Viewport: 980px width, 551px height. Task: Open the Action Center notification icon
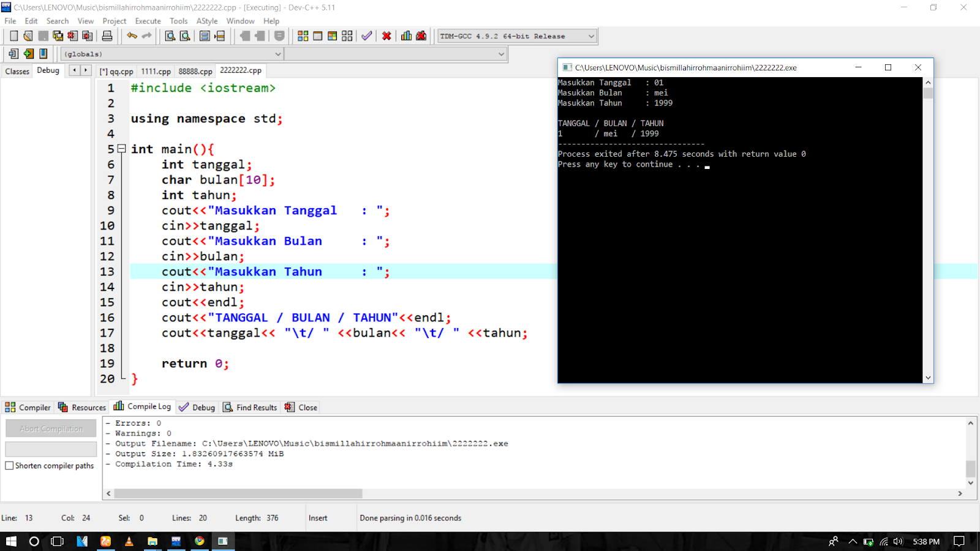click(x=959, y=541)
